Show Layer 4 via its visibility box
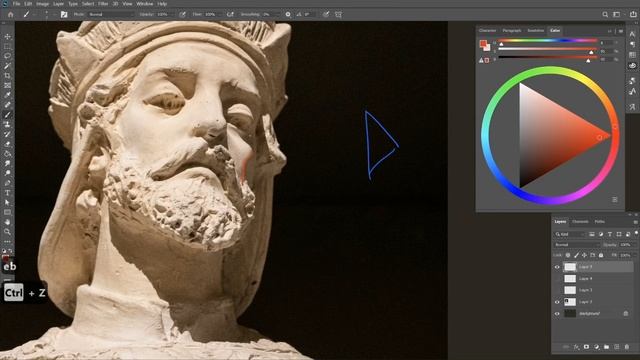This screenshot has height=360, width=640. [x=557, y=279]
